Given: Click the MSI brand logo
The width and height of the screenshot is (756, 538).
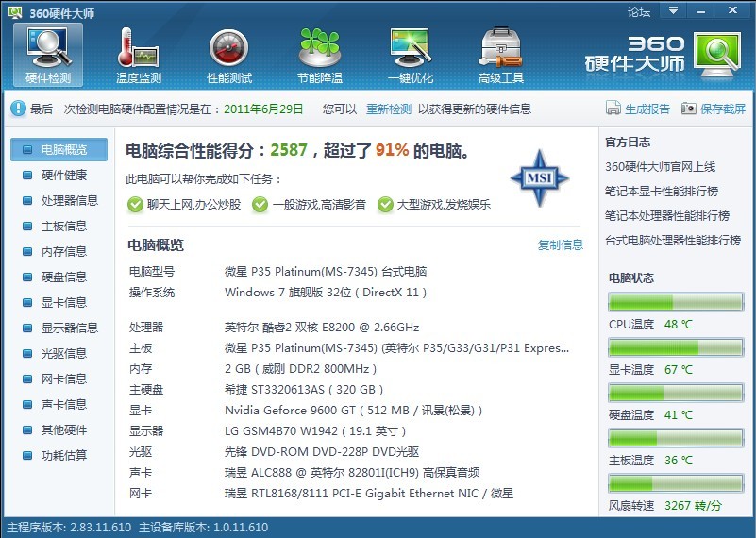Looking at the screenshot, I should [x=540, y=177].
